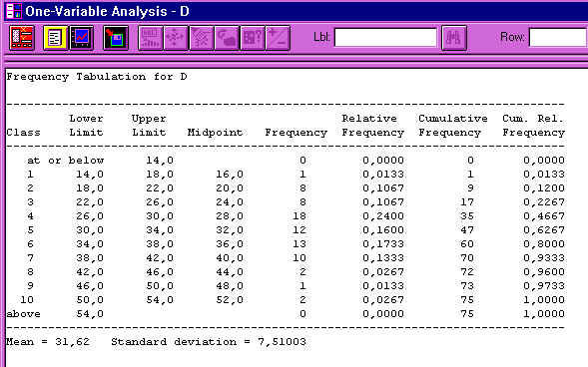Open Tabular Options yellow document icon

tap(55, 38)
